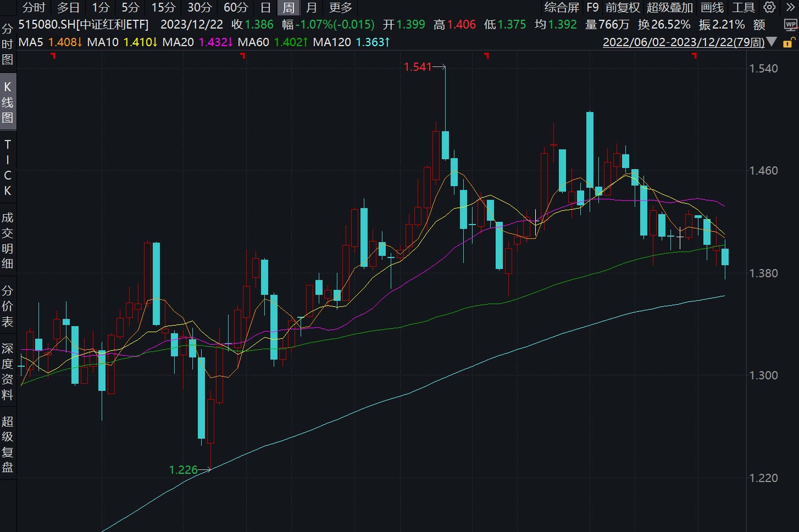The image size is (799, 532).
Task: Switch to 分时图 side tab
Action: click(8, 44)
